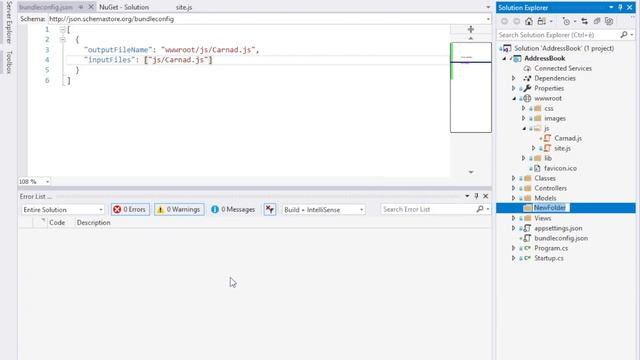Click the Schema URL field
640x360 pixels.
(x=266, y=19)
